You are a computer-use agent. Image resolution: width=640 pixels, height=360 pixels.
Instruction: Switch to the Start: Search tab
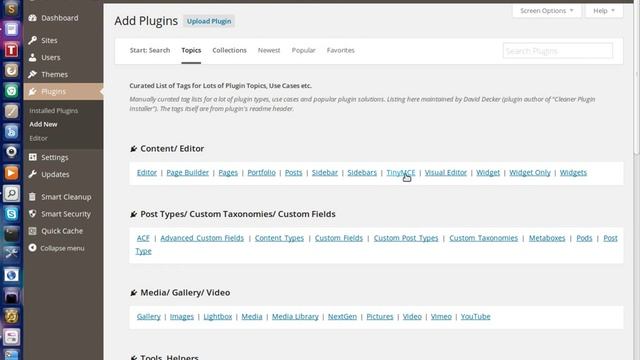[150, 50]
